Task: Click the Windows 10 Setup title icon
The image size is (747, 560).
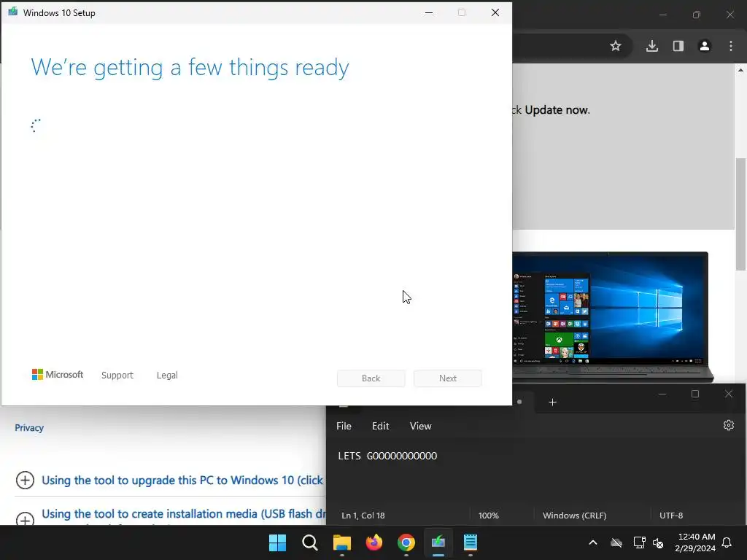Action: click(x=13, y=12)
